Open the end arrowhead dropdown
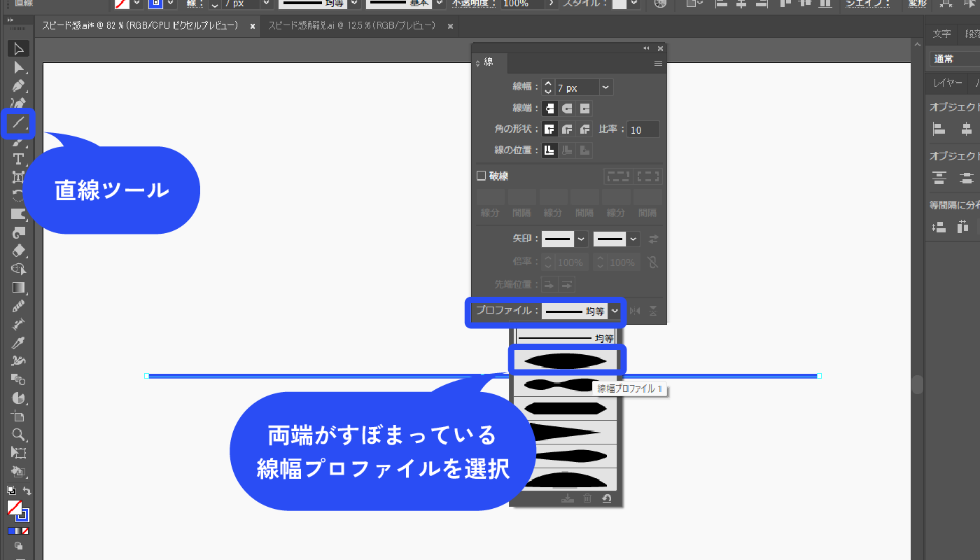Viewport: 980px width, 560px height. point(633,239)
